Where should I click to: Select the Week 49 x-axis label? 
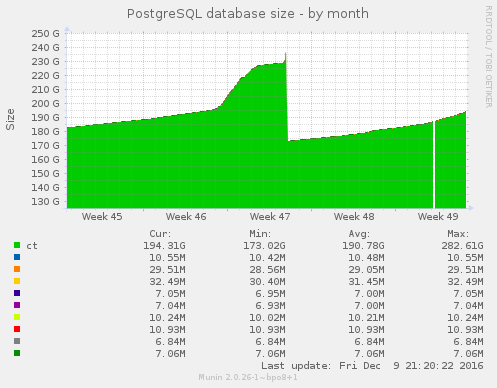pos(438,217)
